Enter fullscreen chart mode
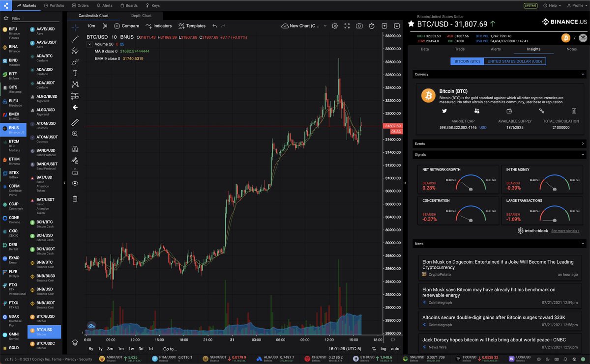The image size is (590, 364). tap(347, 26)
